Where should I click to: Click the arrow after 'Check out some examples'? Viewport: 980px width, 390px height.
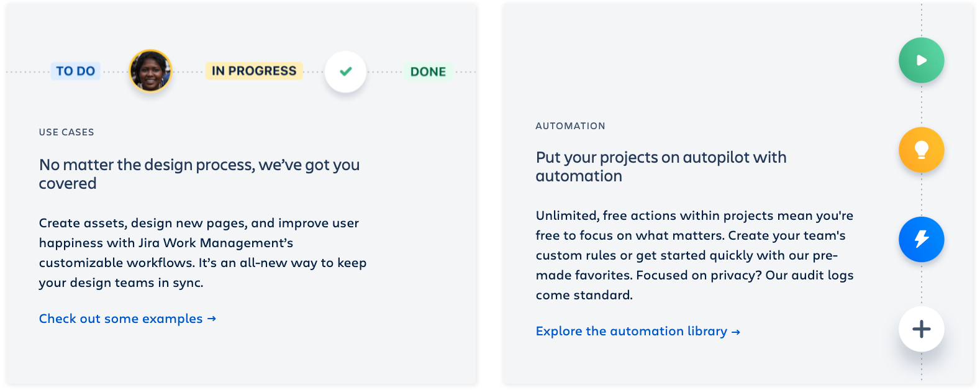point(212,319)
